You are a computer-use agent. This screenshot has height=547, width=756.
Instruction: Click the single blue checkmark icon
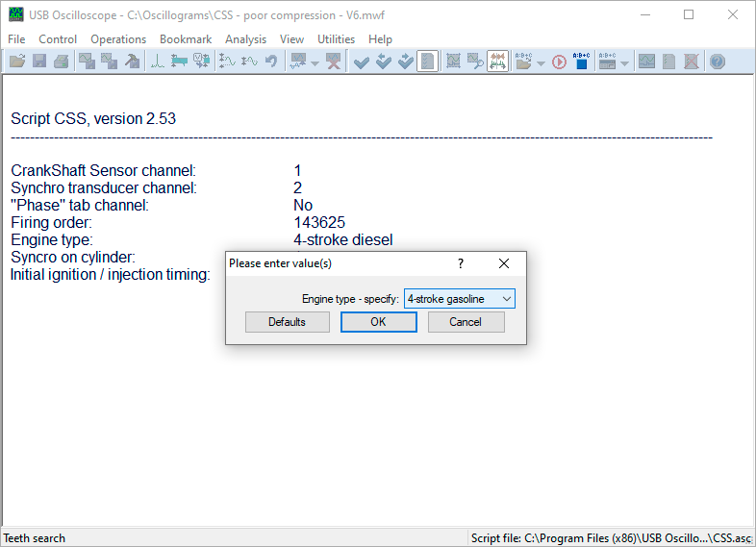coord(361,62)
